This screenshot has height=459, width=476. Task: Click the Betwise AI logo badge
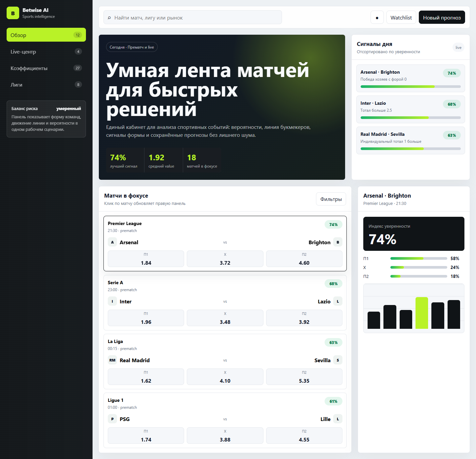point(13,13)
